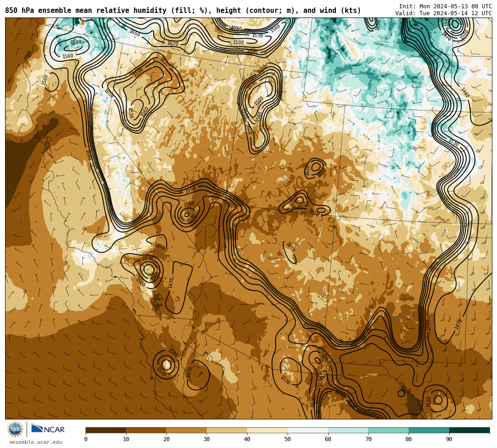The height and width of the screenshot is (448, 497).
Task: Select the Valid: Tue 2024-05-14 12 UTC line
Action: click(444, 13)
